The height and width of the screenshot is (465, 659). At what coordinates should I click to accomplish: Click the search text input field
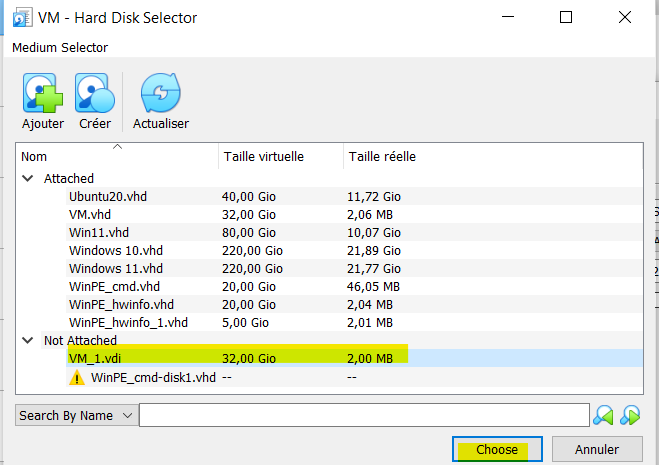click(x=364, y=415)
